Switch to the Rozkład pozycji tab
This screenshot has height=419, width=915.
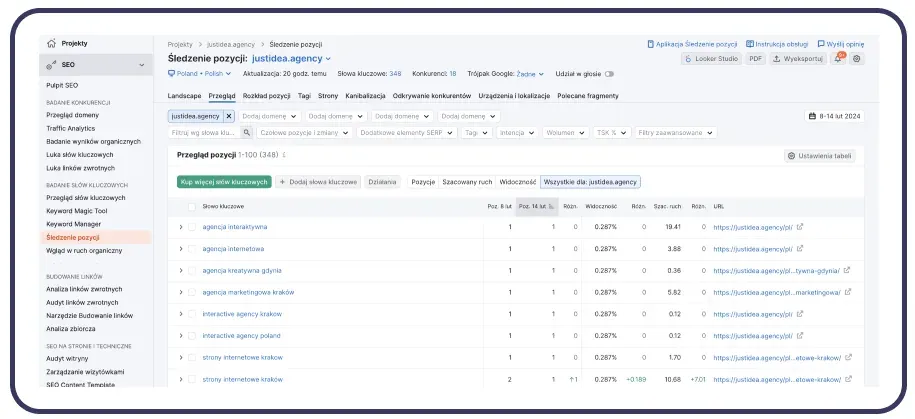click(267, 96)
